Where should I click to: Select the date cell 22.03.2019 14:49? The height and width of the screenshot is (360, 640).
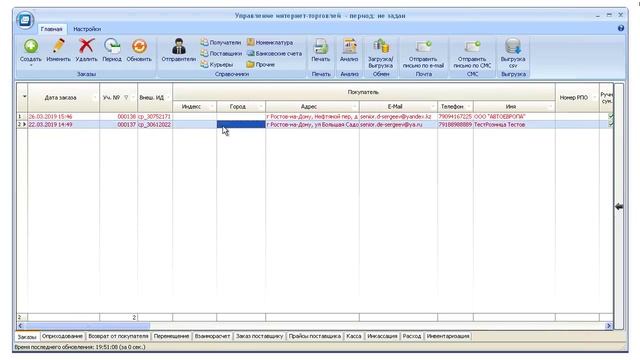click(63, 124)
